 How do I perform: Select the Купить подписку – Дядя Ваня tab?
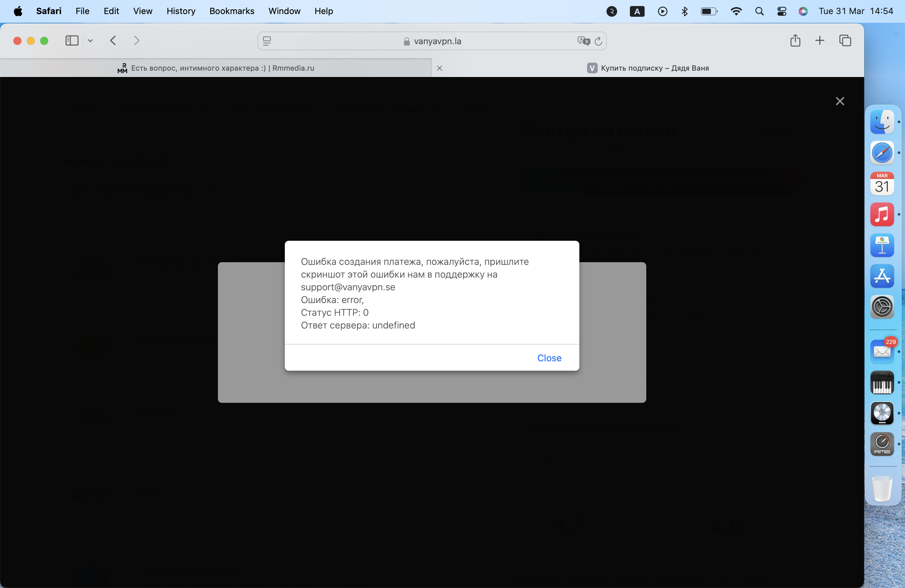[654, 68]
